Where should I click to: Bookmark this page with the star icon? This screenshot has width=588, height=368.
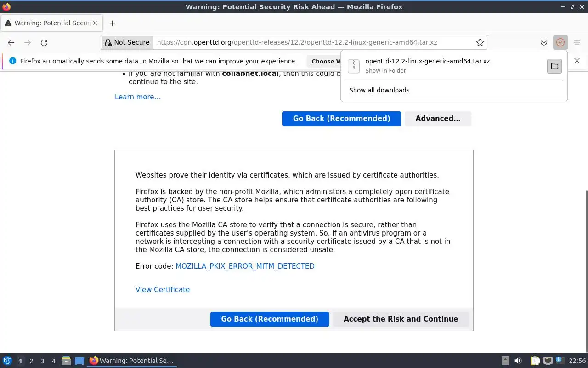(480, 42)
